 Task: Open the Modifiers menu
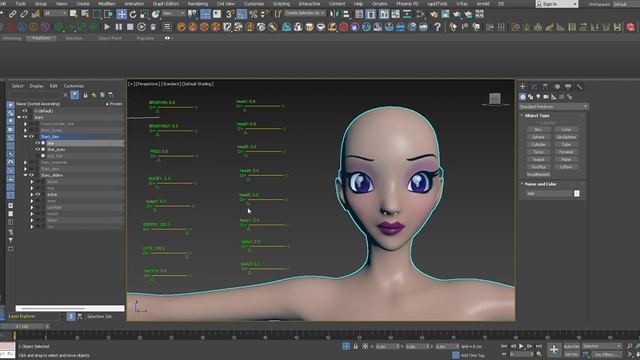click(x=107, y=4)
